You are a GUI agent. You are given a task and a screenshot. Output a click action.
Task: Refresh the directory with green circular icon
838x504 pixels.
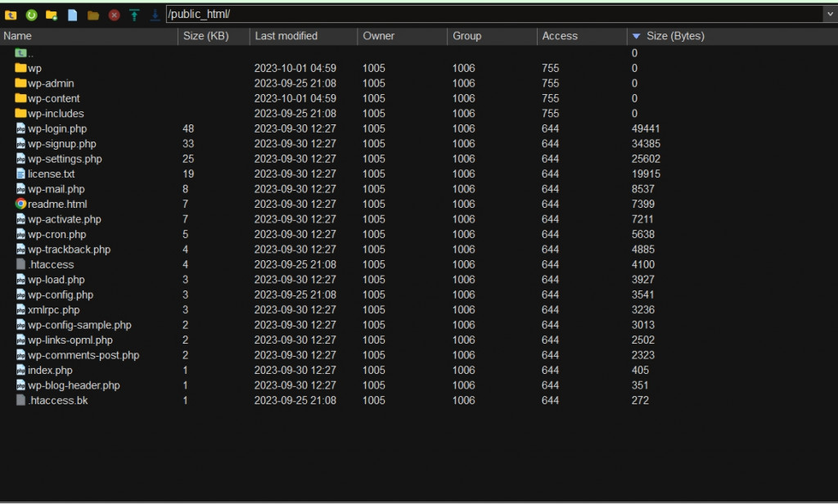click(32, 15)
